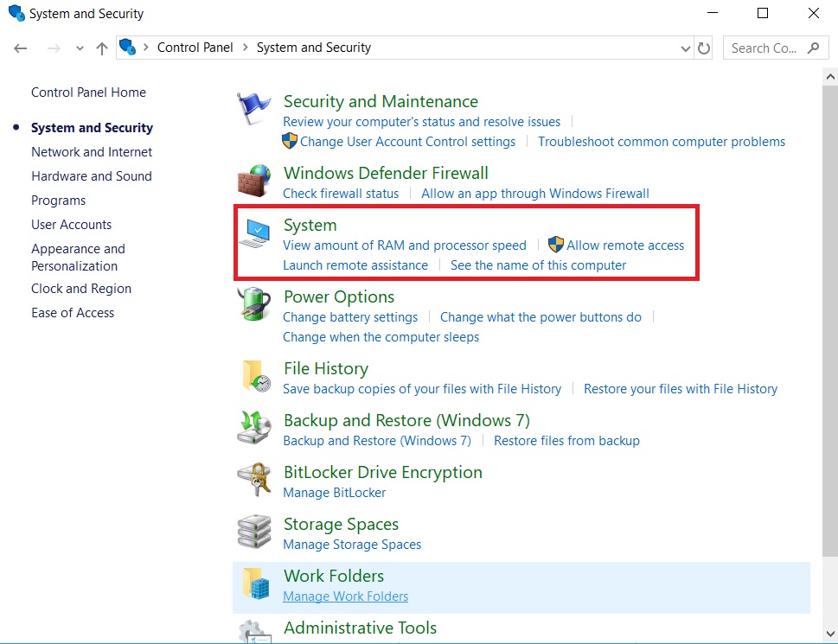This screenshot has height=644, width=838.
Task: Open the Windows Defender Firewall heading
Action: 386,173
